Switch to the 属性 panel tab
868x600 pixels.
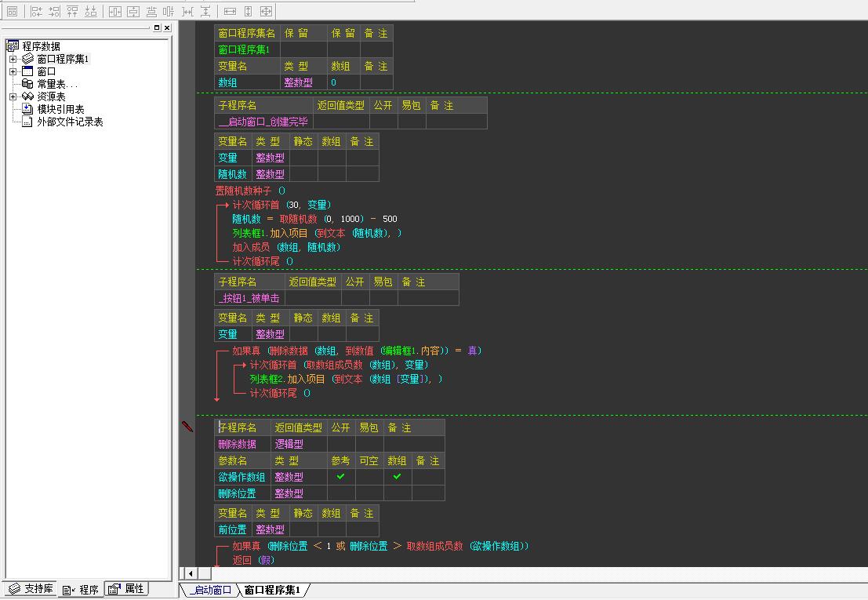pos(126,589)
